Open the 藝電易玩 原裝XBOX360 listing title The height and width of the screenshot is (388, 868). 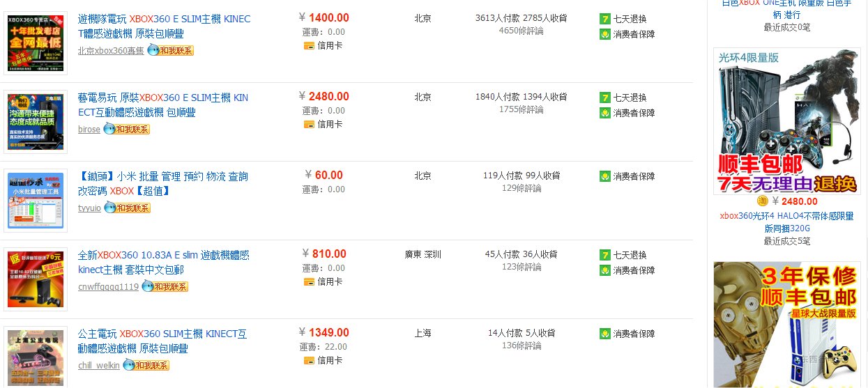[x=162, y=104]
